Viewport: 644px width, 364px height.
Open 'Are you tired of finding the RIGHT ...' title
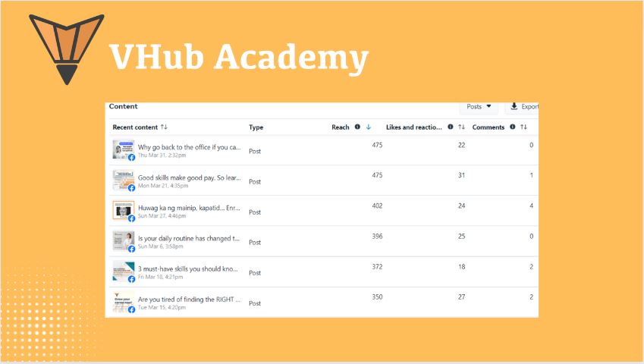click(189, 299)
